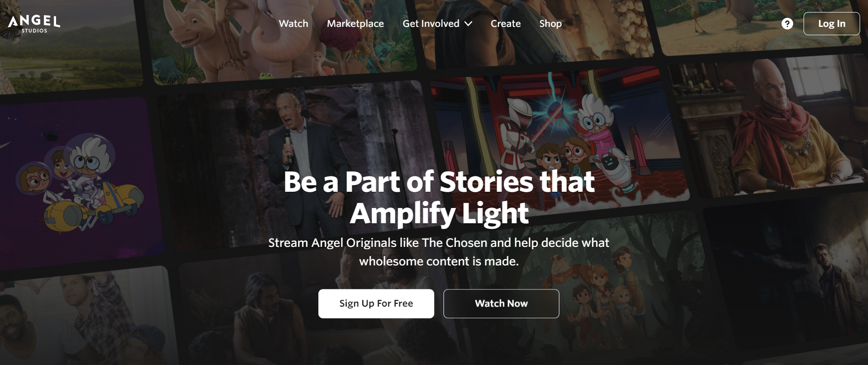Viewport: 868px width, 365px height.
Task: Select Create in the navigation bar
Action: coord(506,24)
